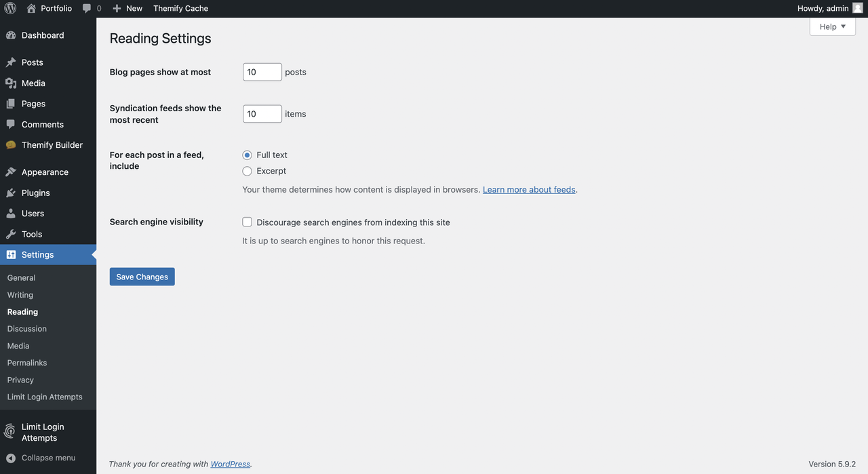Open the comments bubble icon in admin bar
Screen dimensions: 868x474
pyautogui.click(x=87, y=8)
